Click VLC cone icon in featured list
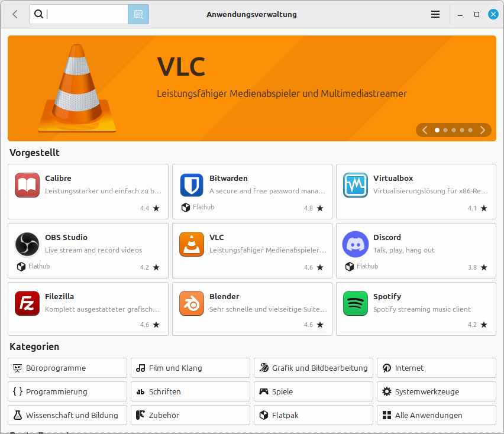Screen dimensions: 504x434 point(192,244)
